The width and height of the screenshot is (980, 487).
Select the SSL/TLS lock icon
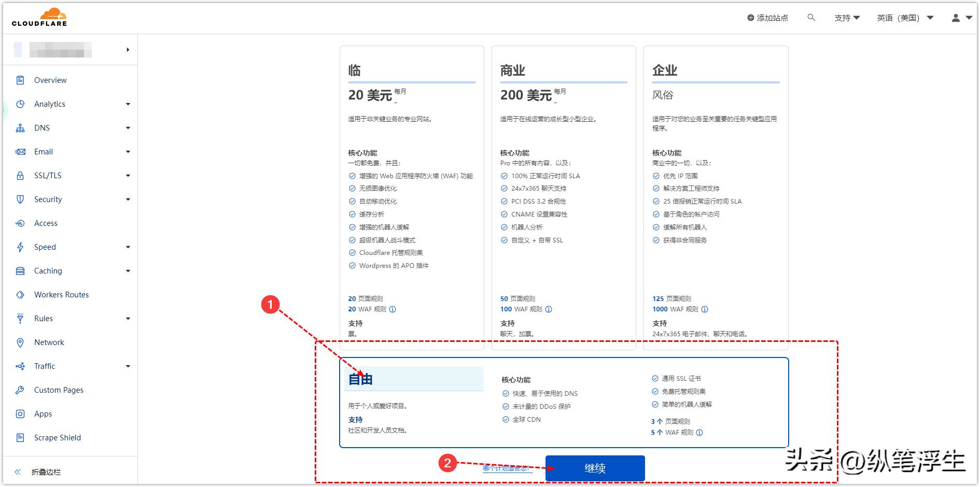(20, 175)
